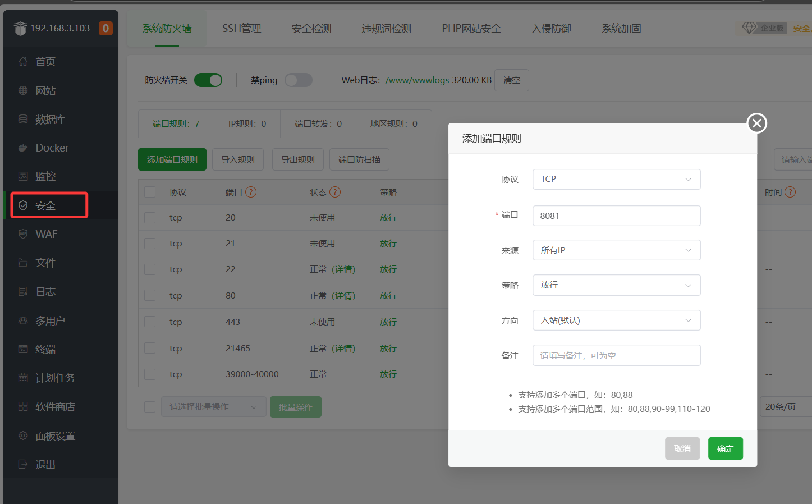Open the Docker icon in sidebar
The image size is (812, 504).
(23, 148)
